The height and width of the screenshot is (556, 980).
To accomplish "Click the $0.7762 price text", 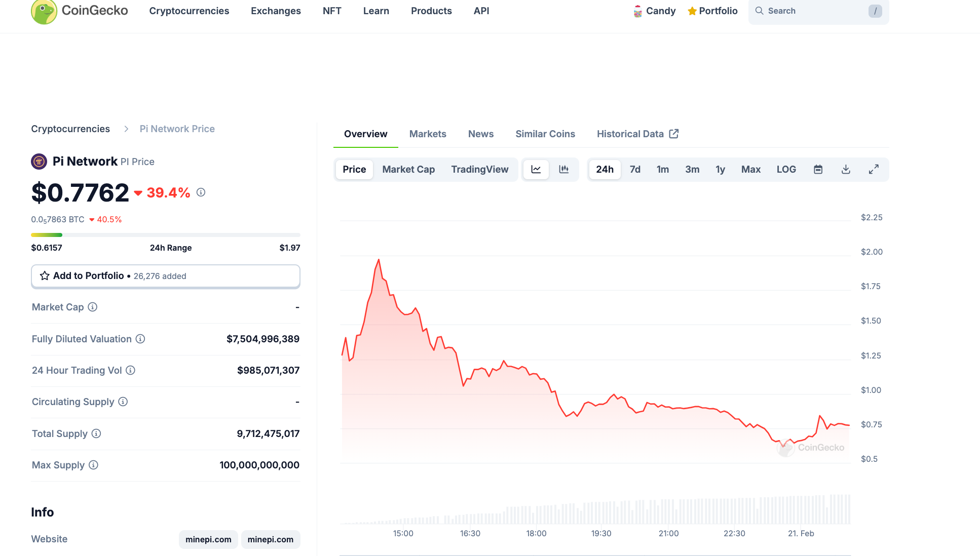I will click(80, 193).
